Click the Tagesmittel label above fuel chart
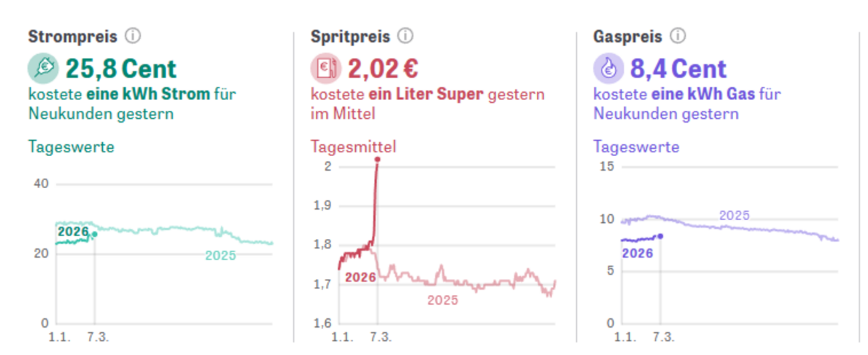 pos(353,147)
